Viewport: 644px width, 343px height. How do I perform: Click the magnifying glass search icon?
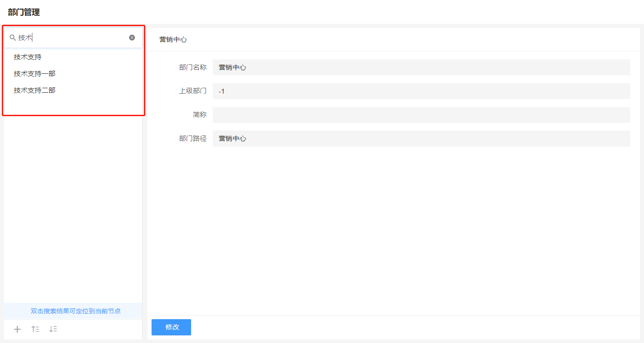(13, 38)
